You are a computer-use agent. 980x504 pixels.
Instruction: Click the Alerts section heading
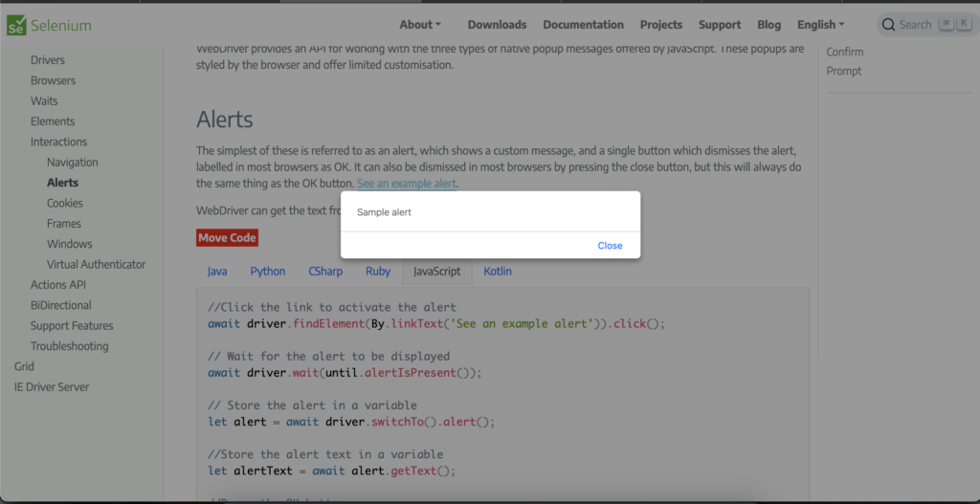pyautogui.click(x=224, y=120)
